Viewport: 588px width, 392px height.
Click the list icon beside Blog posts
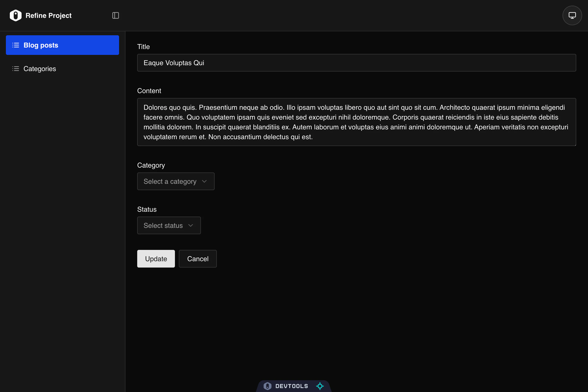click(15, 45)
